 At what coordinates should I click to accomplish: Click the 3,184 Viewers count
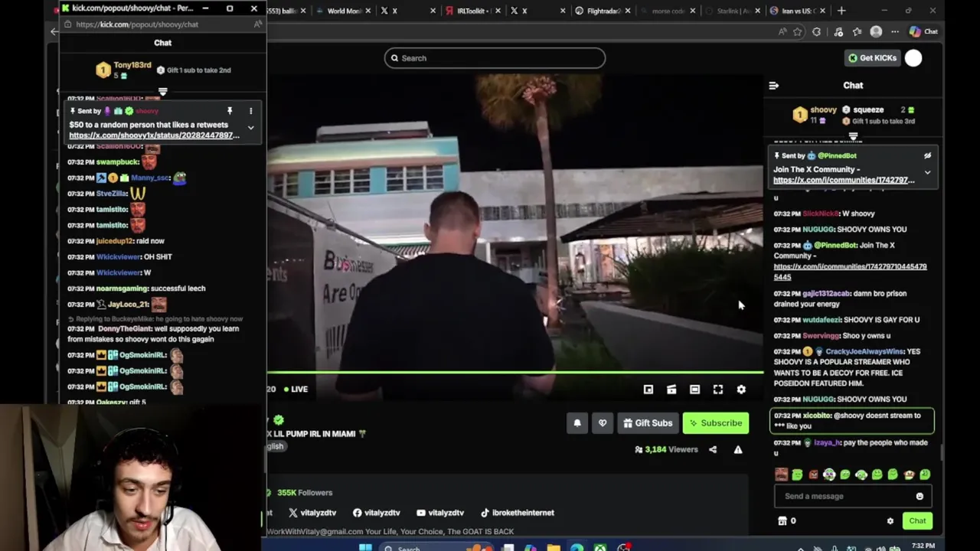[666, 449]
